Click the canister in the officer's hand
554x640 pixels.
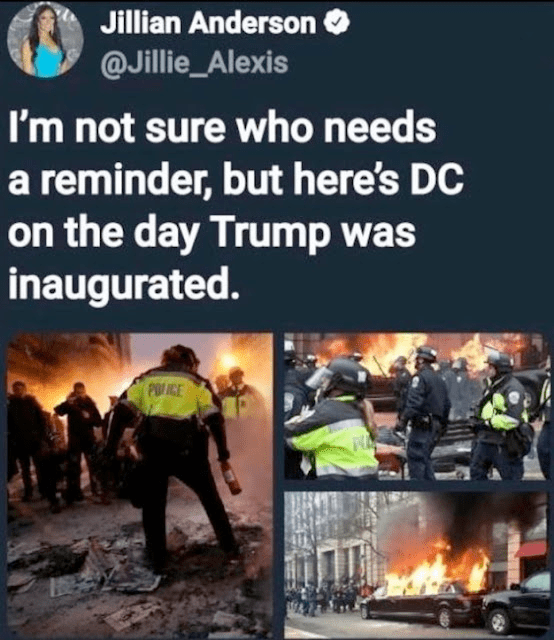pos(231,478)
